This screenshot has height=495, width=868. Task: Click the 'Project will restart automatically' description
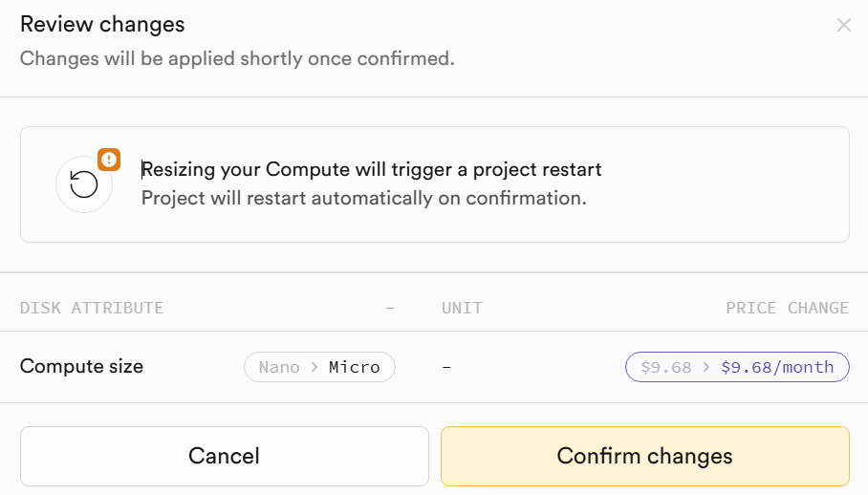363,199
